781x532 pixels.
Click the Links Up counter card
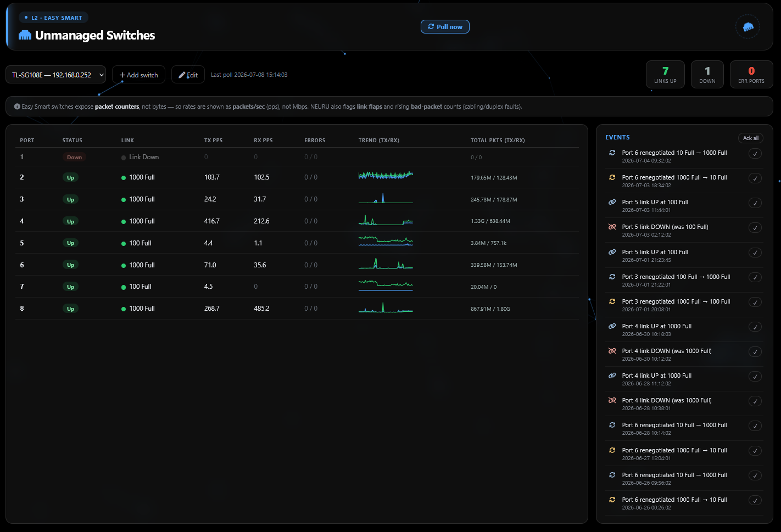tap(665, 74)
